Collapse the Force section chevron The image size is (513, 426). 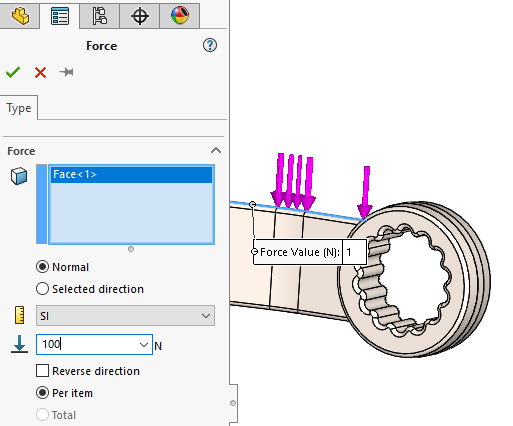pos(216,150)
